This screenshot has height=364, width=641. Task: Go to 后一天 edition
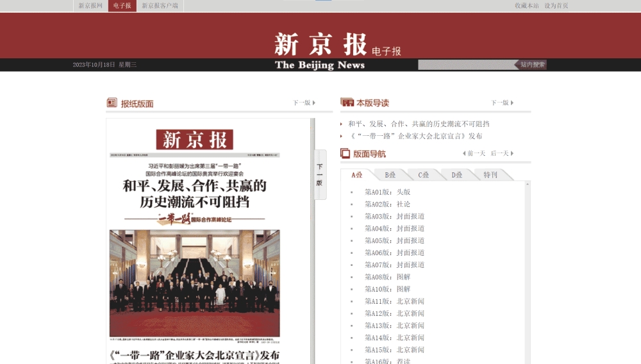coord(502,154)
